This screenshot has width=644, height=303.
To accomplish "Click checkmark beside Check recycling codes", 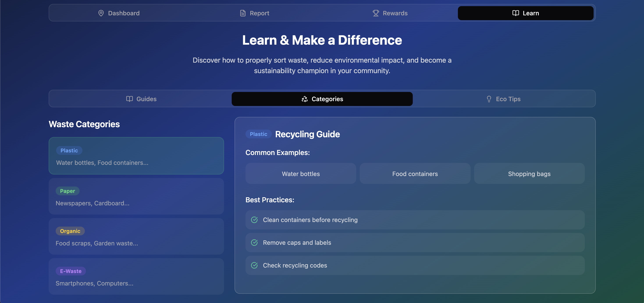I will click(x=254, y=265).
